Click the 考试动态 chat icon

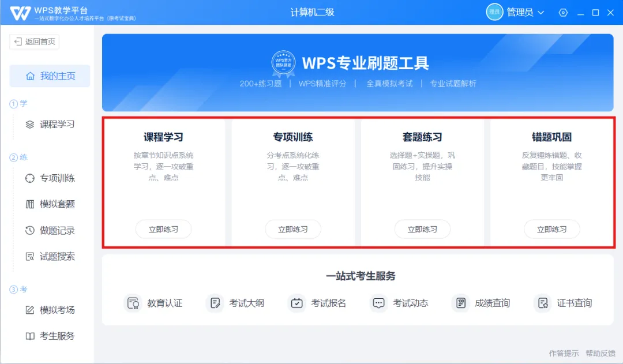click(x=378, y=303)
